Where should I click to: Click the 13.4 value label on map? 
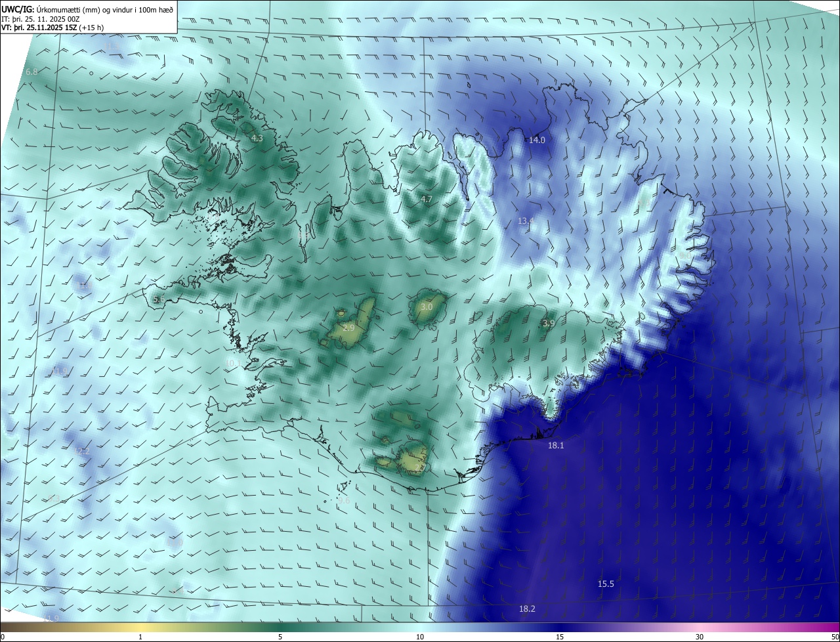click(x=526, y=221)
